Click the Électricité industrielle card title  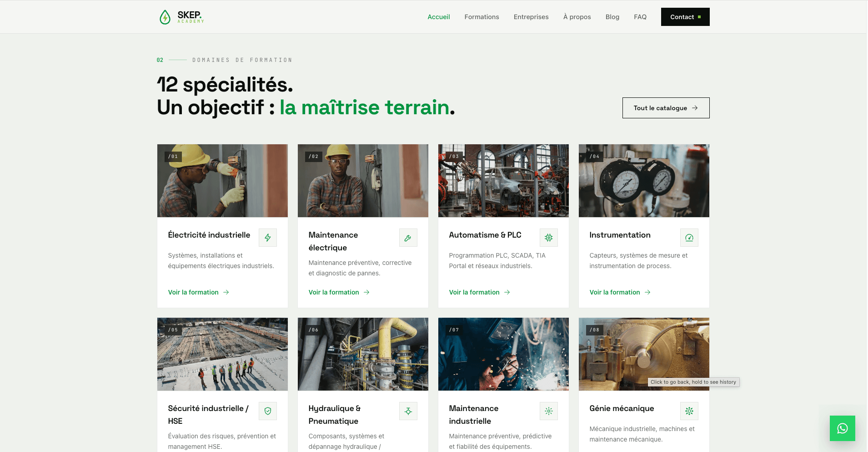[x=209, y=235]
